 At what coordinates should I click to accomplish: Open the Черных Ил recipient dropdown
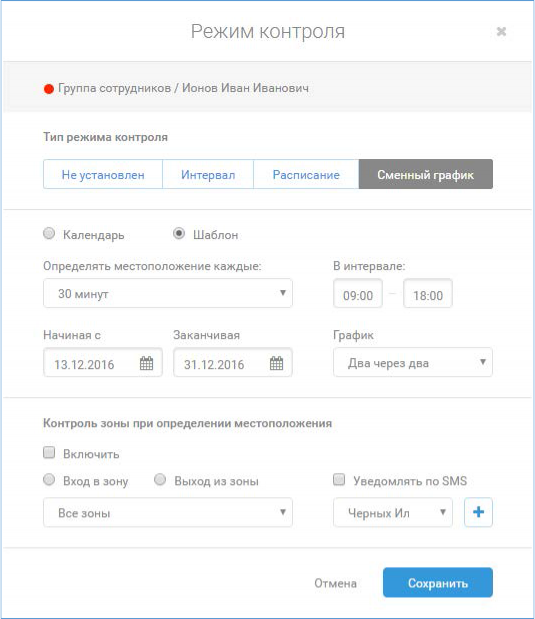(x=393, y=512)
